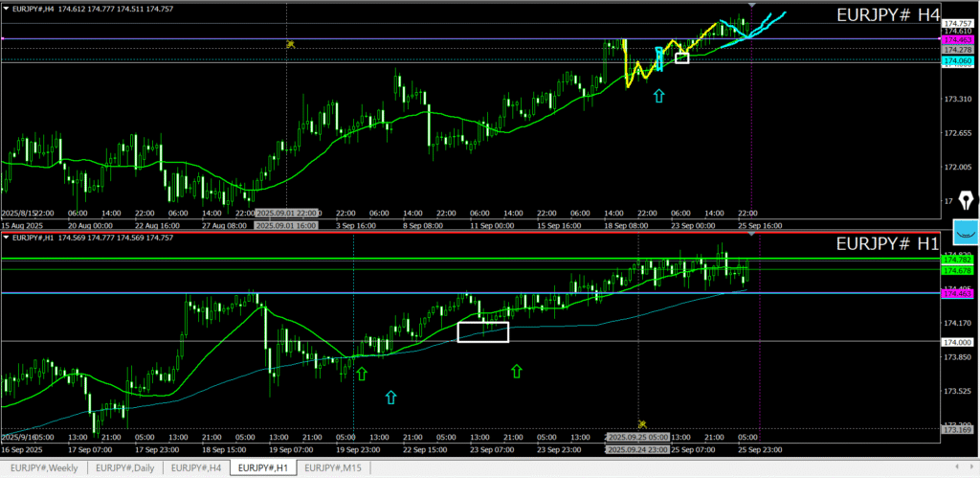Select the white rectangle on H1 chart

[x=482, y=331]
